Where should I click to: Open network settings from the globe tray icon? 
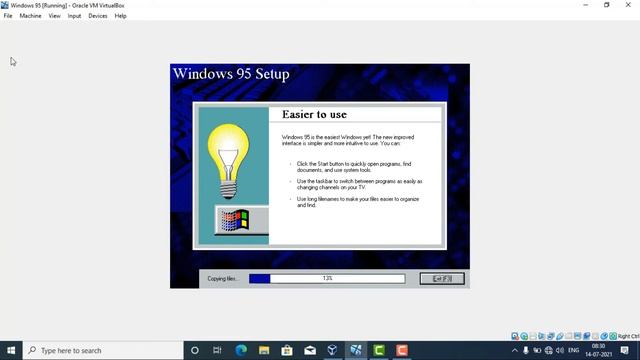[549, 350]
